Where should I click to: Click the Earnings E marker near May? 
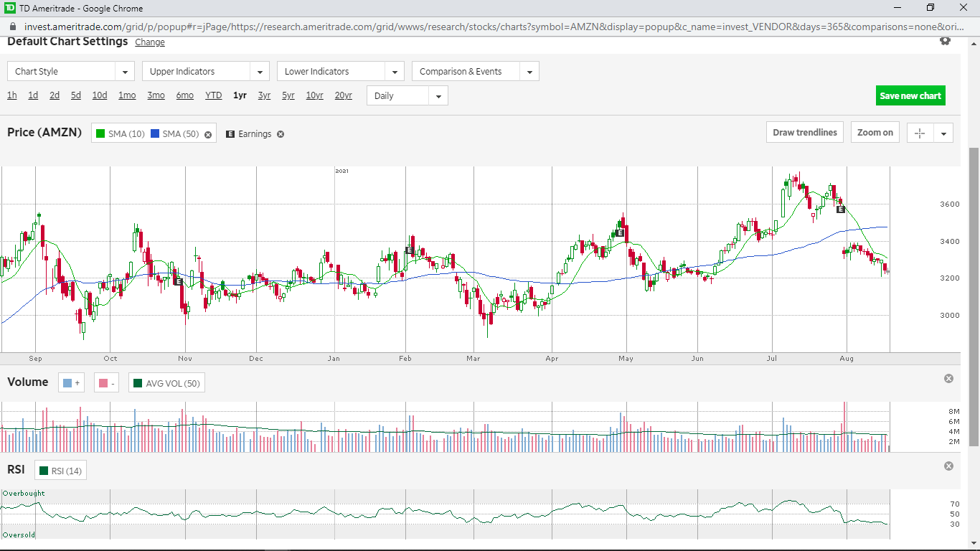coord(619,233)
